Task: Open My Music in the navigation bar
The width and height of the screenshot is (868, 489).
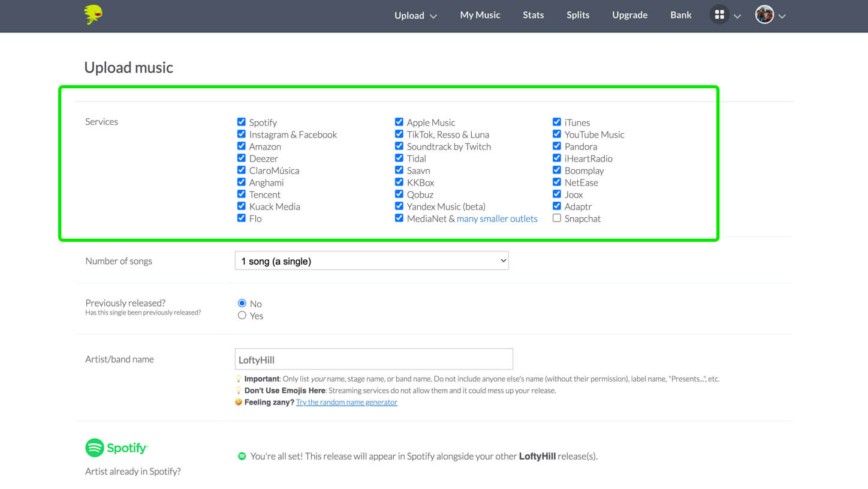Action: (x=480, y=15)
